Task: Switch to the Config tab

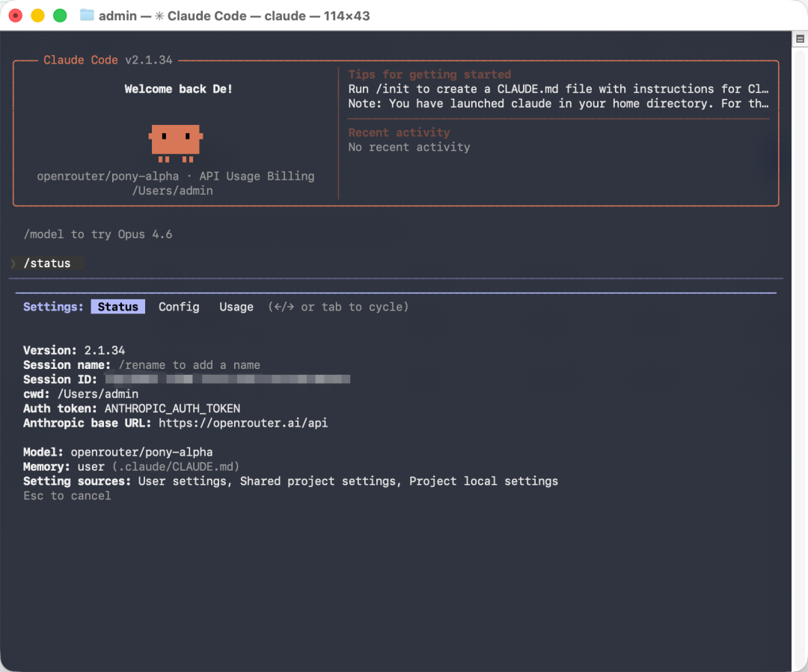Action: point(179,307)
